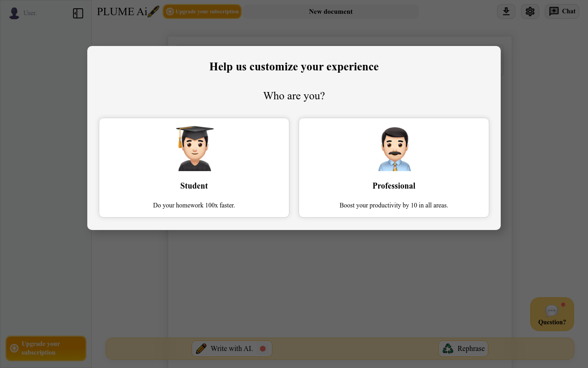The image size is (588, 368).
Task: Collapse the sidebar panel icon
Action: pyautogui.click(x=78, y=13)
